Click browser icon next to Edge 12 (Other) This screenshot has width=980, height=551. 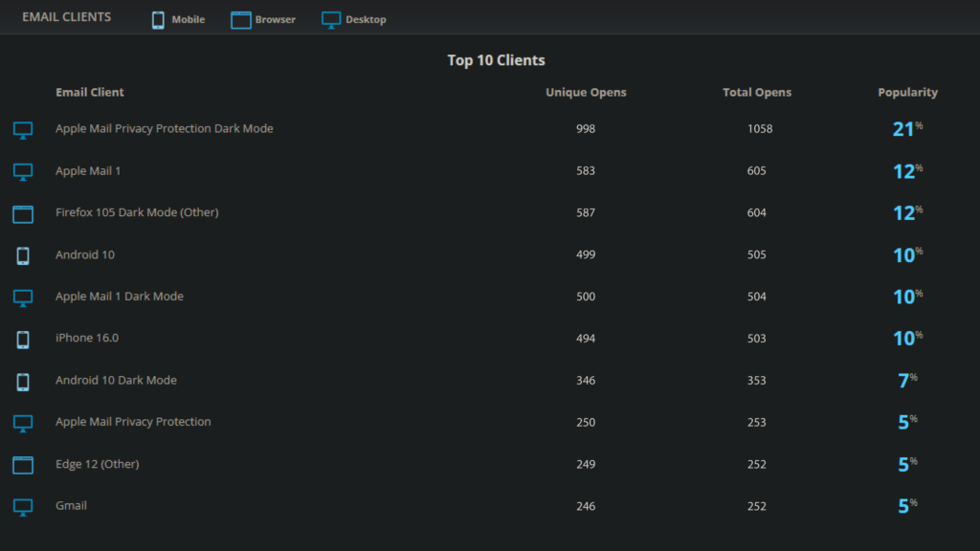coord(23,465)
